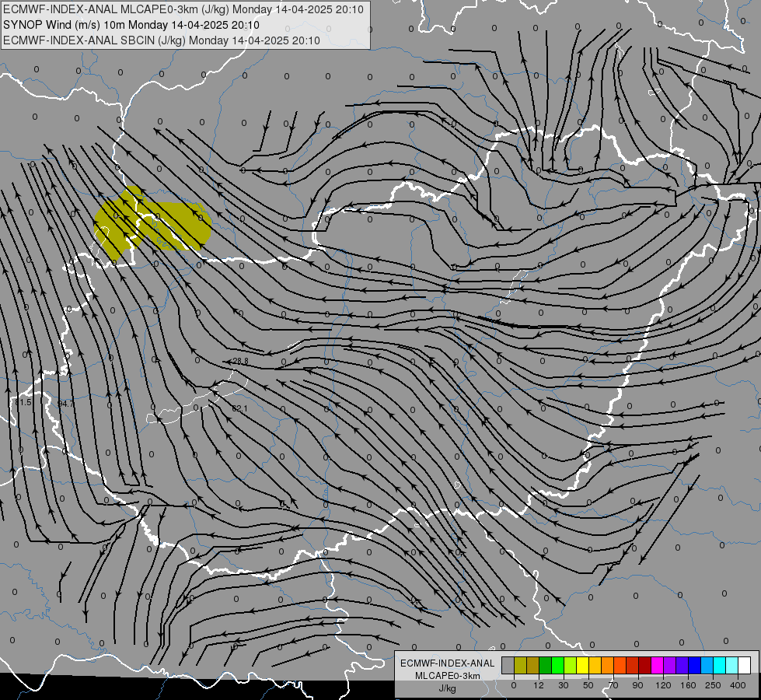Choose the pure yellow legend swatch
This screenshot has height=700, width=761.
coord(583,665)
